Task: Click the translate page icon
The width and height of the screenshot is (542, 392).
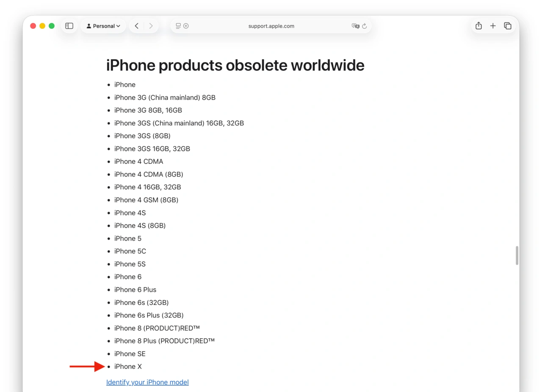Action: coord(355,26)
